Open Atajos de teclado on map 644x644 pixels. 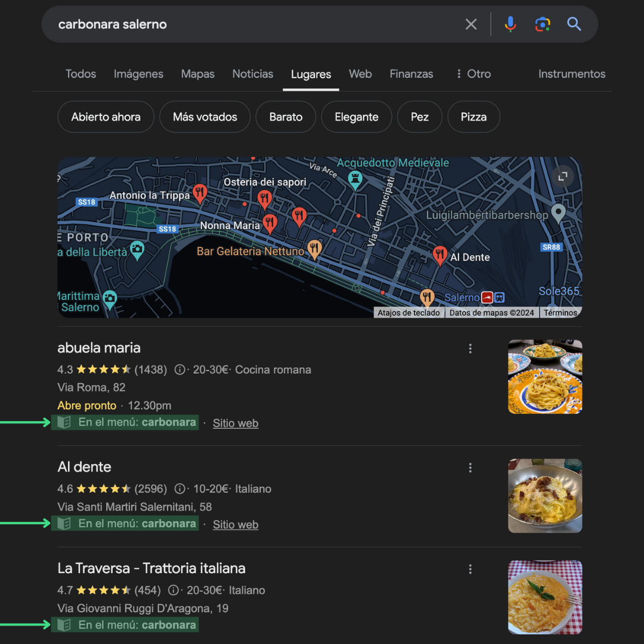[x=408, y=312]
